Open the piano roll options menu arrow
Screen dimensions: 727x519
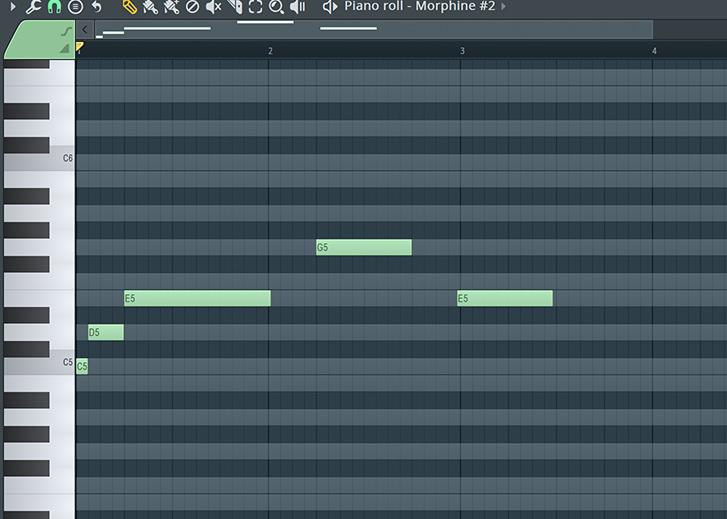[11, 7]
